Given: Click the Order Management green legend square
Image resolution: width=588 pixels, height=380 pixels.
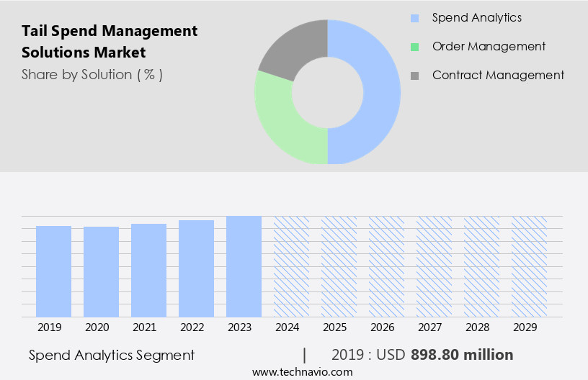Looking at the screenshot, I should 414,47.
